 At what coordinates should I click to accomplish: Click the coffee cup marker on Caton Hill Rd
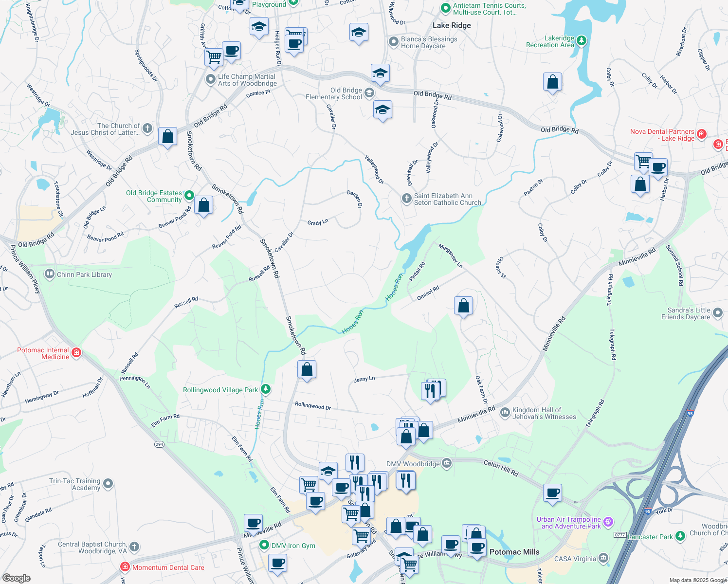coord(553,494)
